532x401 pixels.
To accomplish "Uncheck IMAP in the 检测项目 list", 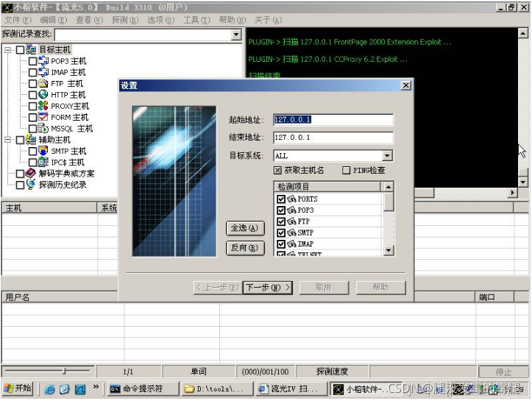I will 281,244.
